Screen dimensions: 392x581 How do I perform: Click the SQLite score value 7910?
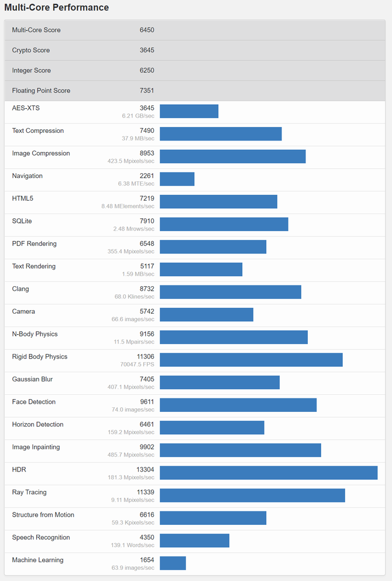click(x=147, y=221)
